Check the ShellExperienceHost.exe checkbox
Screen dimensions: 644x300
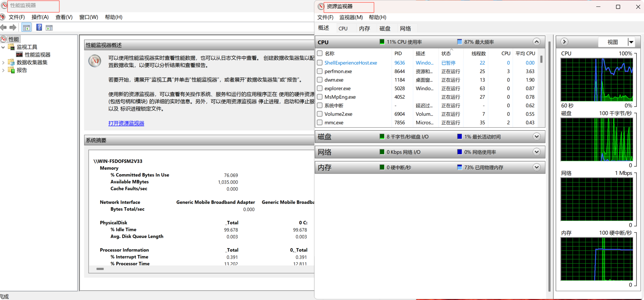(x=320, y=62)
